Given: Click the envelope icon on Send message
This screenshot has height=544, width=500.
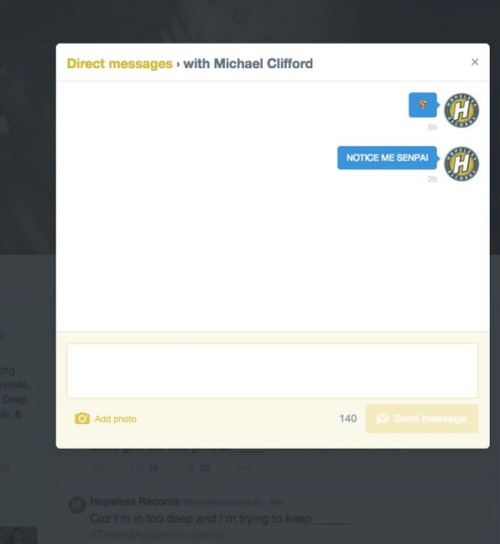Looking at the screenshot, I should (382, 419).
